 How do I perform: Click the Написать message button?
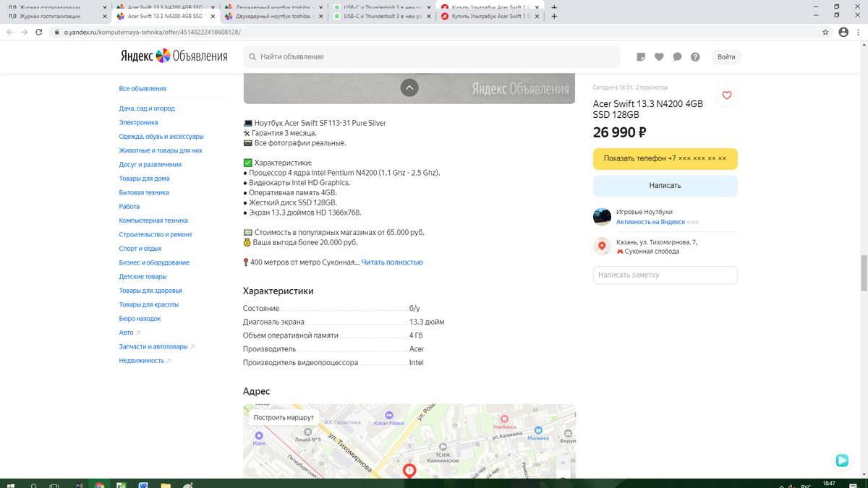tap(665, 185)
